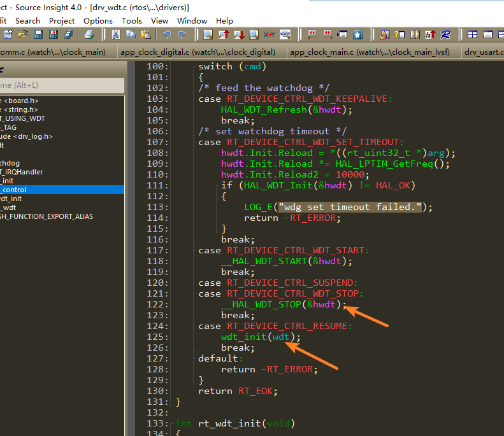Open the Search menu
The height and width of the screenshot is (436, 504).
(27, 21)
